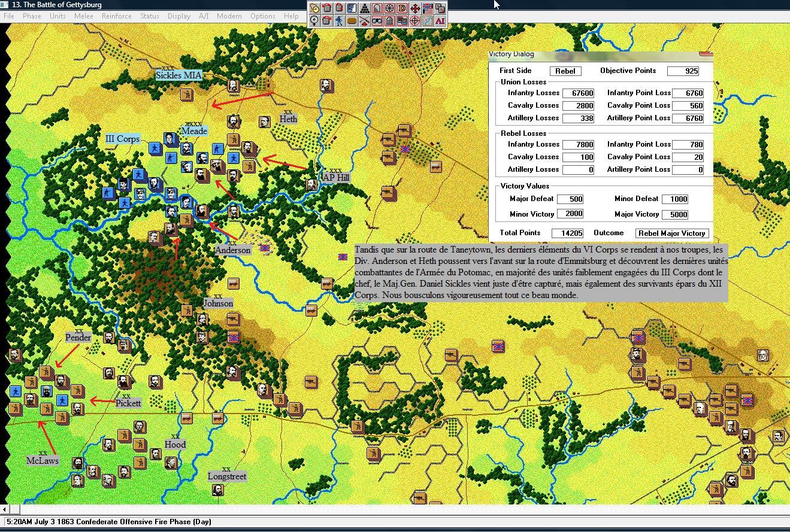Viewport: 790px width, 532px height.
Task: Click the binoculars toolbar icon
Action: 377,21
